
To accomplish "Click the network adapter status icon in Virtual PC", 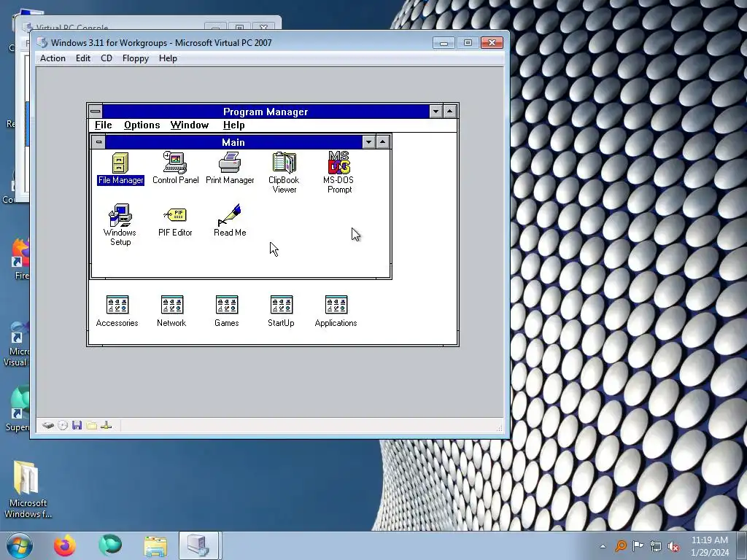I will [107, 425].
